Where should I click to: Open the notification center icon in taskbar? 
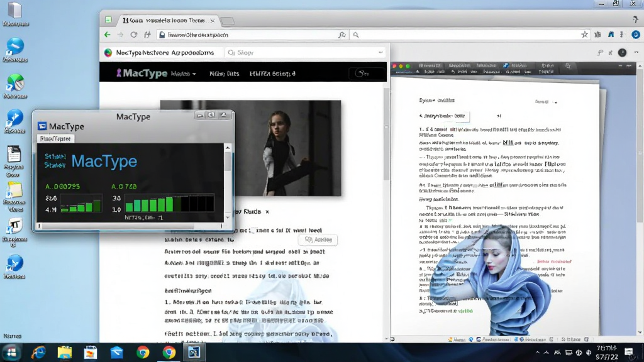628,352
